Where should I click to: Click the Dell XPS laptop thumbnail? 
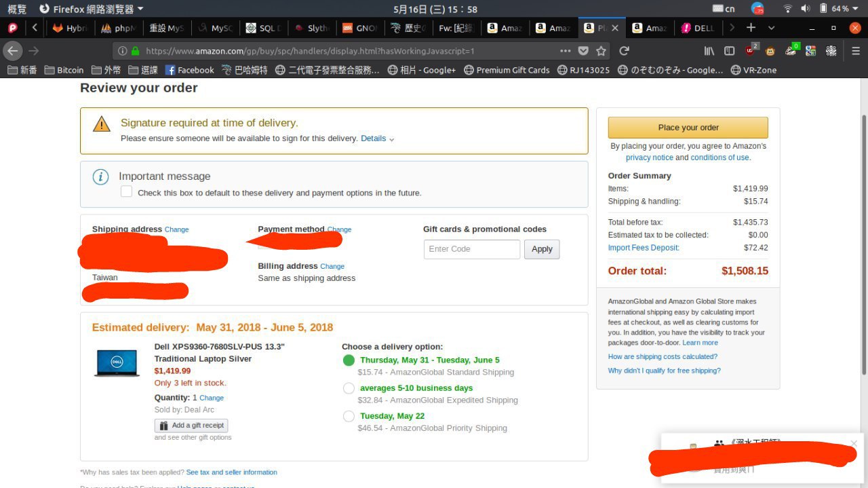117,363
